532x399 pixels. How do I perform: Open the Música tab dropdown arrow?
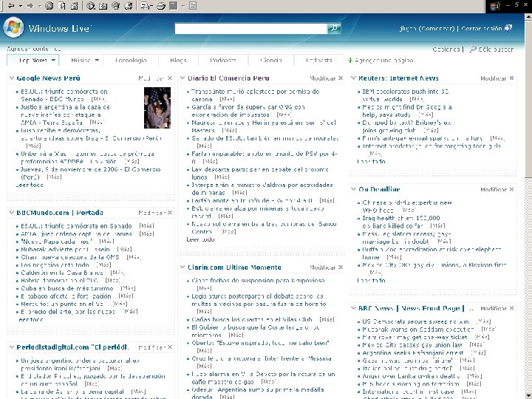[x=97, y=61]
